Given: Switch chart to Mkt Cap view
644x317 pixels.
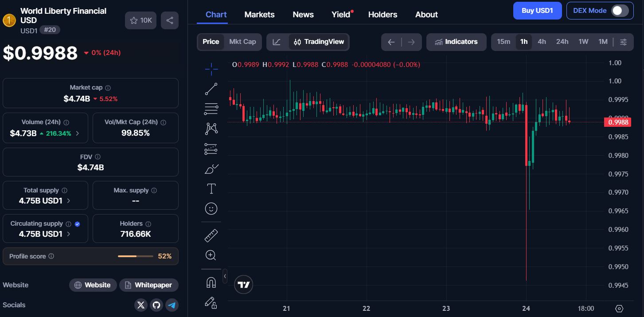Looking at the screenshot, I should tap(242, 42).
